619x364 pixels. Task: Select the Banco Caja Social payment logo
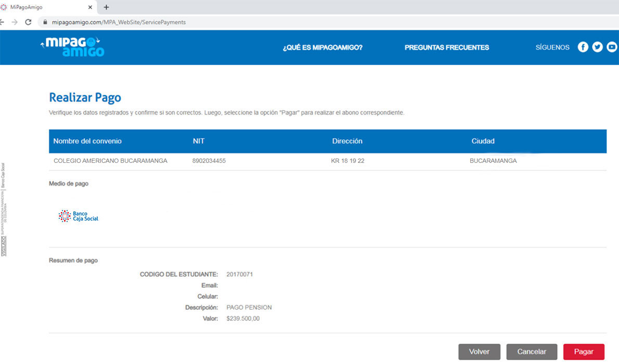(x=79, y=216)
